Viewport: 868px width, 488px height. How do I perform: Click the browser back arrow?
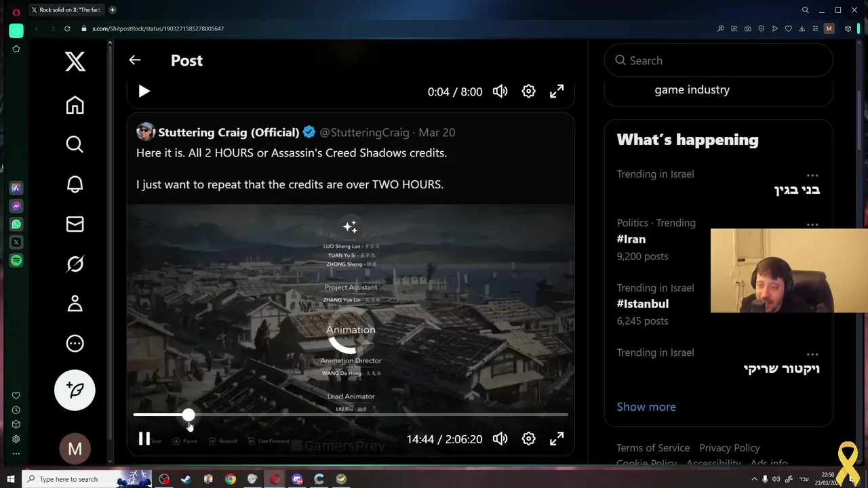(x=37, y=28)
